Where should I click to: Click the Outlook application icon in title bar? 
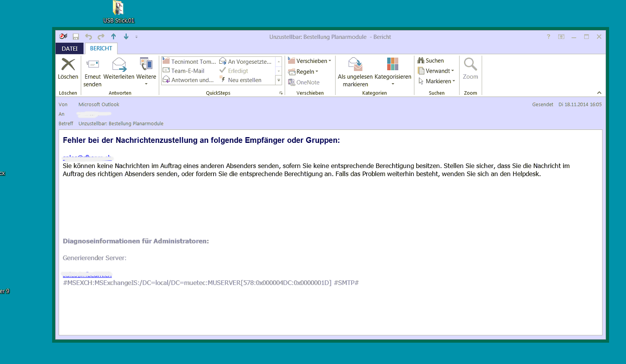coord(63,37)
